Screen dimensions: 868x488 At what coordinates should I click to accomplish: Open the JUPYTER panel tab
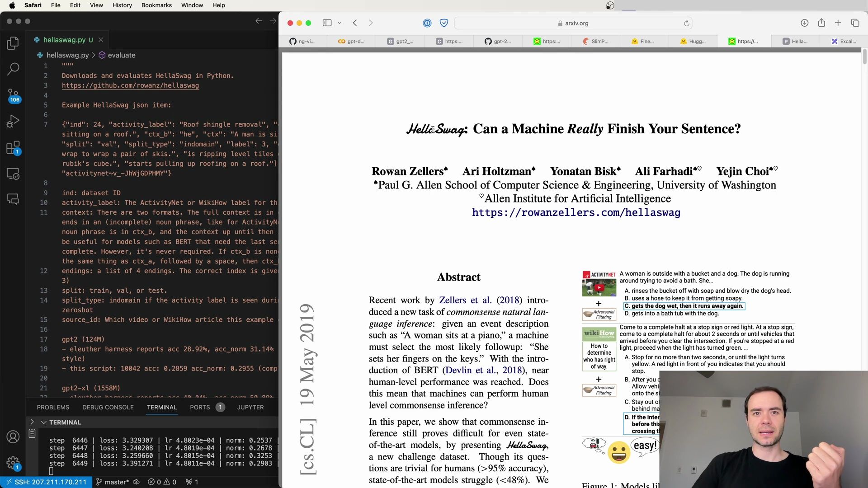coord(250,407)
